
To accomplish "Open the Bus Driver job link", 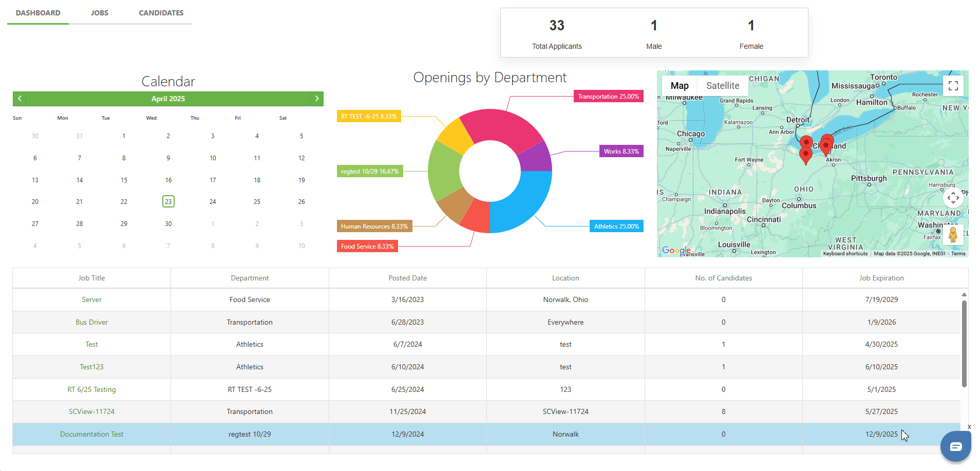I will point(92,322).
